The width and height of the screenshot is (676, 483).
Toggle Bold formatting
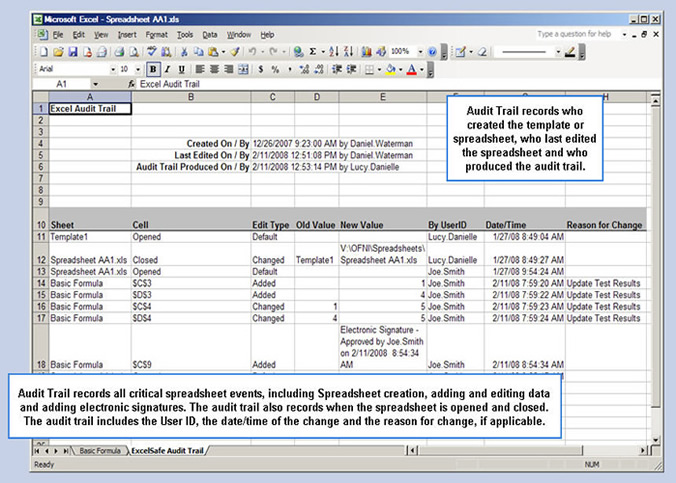click(153, 69)
